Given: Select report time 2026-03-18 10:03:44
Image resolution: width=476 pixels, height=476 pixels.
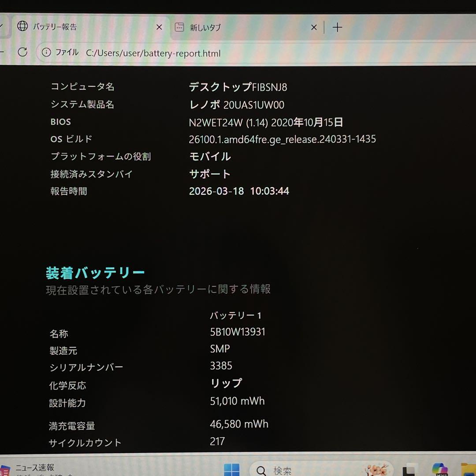Looking at the screenshot, I should pos(239,191).
